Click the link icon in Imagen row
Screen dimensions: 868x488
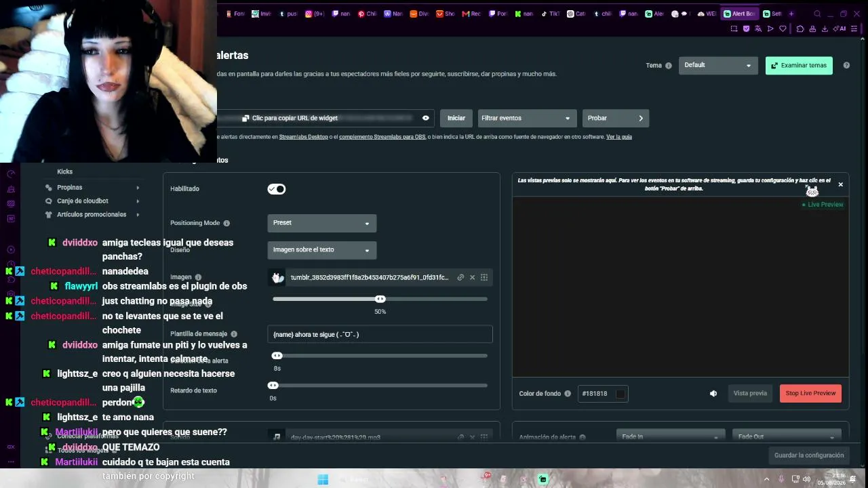460,277
